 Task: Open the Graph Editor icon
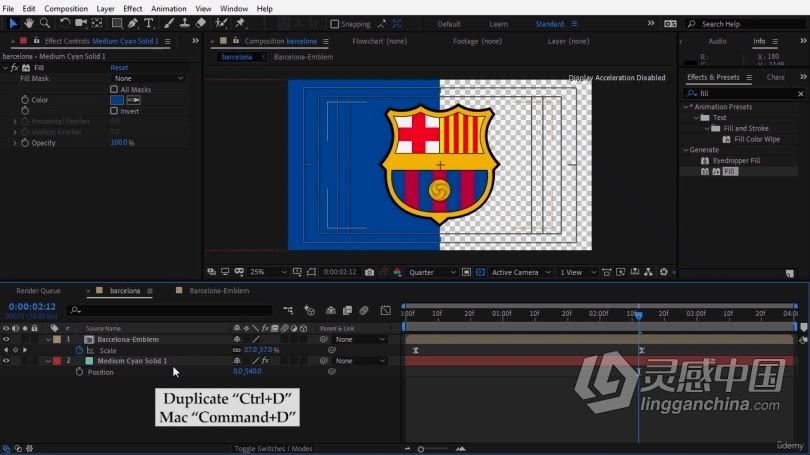tap(386, 310)
